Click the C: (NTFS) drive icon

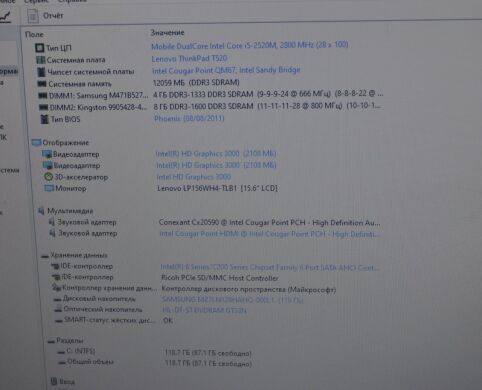click(x=61, y=351)
